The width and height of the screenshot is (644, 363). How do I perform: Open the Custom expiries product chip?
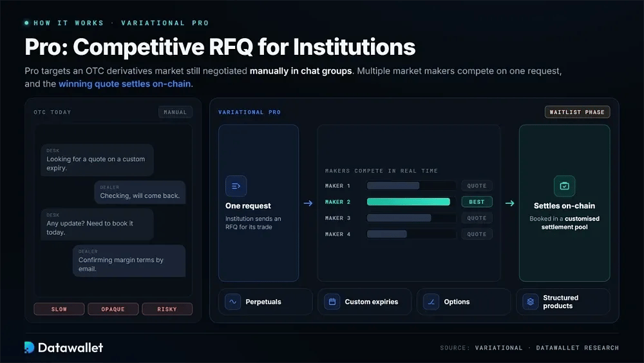pyautogui.click(x=365, y=302)
